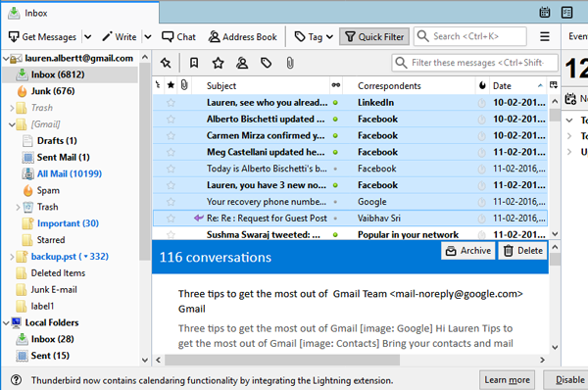
Task: Expand the backup.pst folder
Action: pos(12,257)
